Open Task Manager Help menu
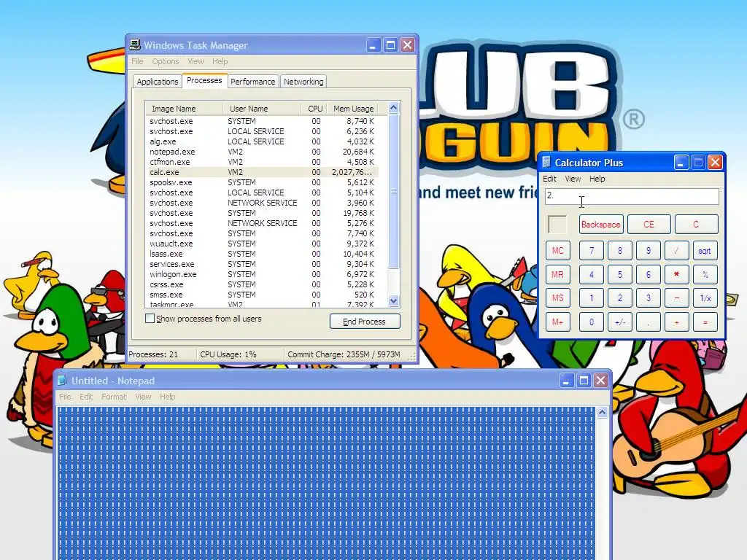This screenshot has height=560, width=747. pyautogui.click(x=220, y=61)
